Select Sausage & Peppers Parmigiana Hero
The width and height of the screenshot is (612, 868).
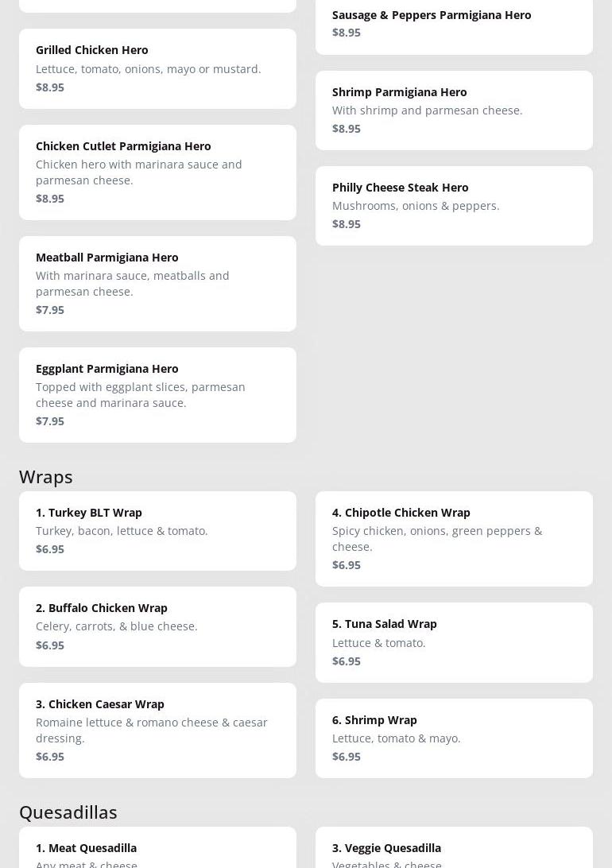pos(454,24)
